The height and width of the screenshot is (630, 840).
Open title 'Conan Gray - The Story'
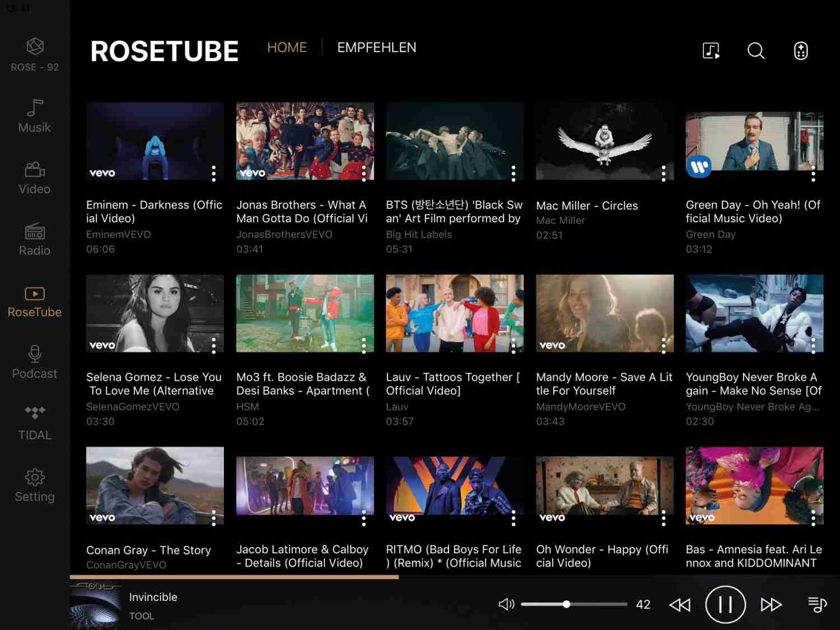tap(148, 550)
